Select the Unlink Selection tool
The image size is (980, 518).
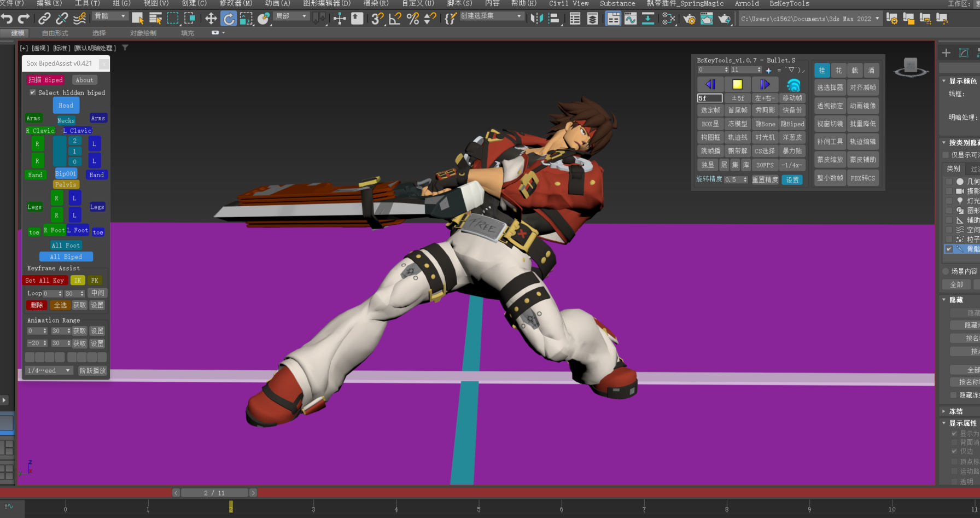pyautogui.click(x=62, y=19)
